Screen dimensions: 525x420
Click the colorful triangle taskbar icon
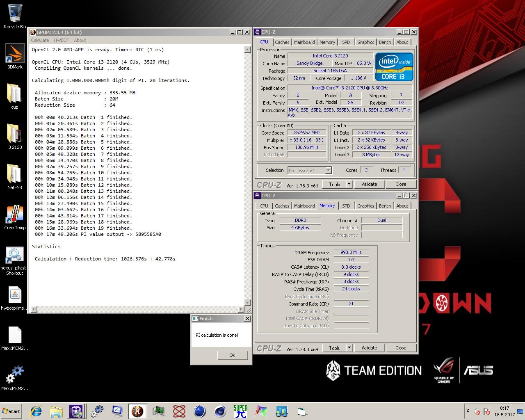tap(261, 411)
